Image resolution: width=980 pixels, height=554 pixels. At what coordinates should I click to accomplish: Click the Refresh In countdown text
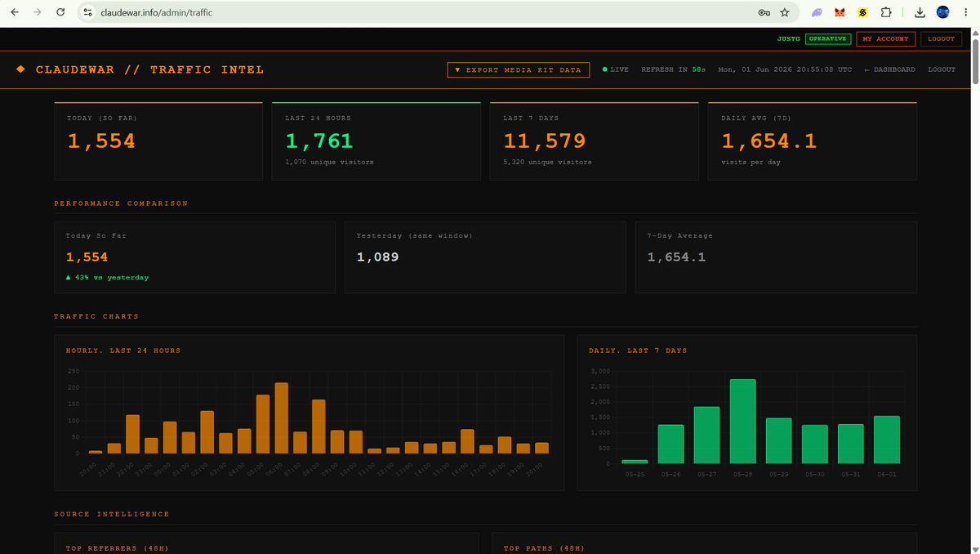674,69
